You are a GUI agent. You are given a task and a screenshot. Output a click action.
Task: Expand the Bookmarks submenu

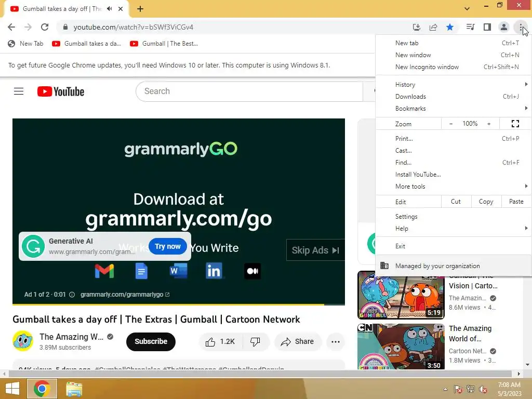454,109
